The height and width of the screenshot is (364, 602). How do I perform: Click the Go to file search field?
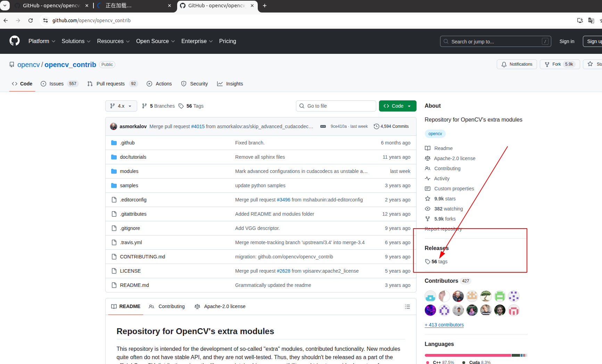336,106
